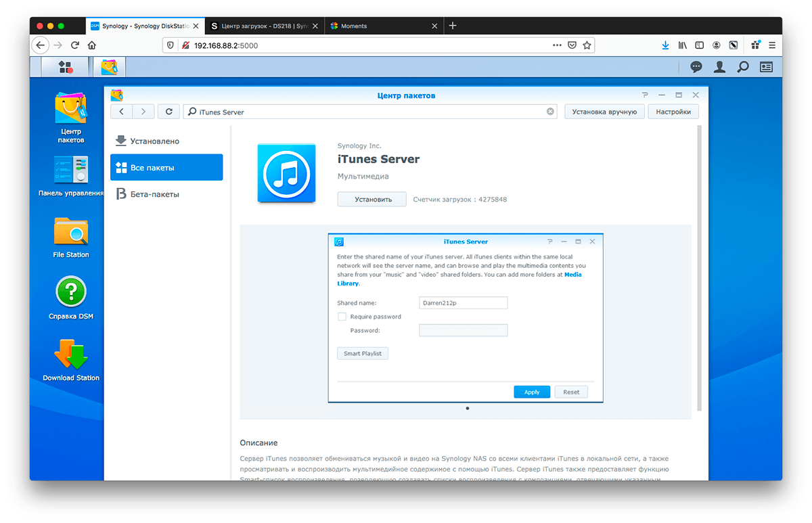
Task: Open Package Center Настройки button
Action: coord(673,112)
